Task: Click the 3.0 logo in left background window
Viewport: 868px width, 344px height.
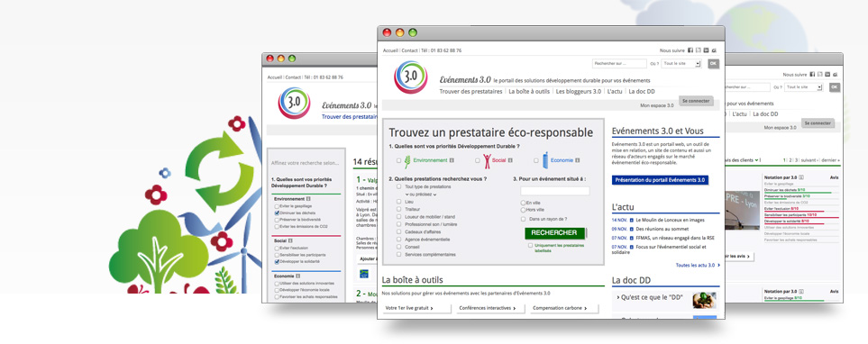Action: 294,103
